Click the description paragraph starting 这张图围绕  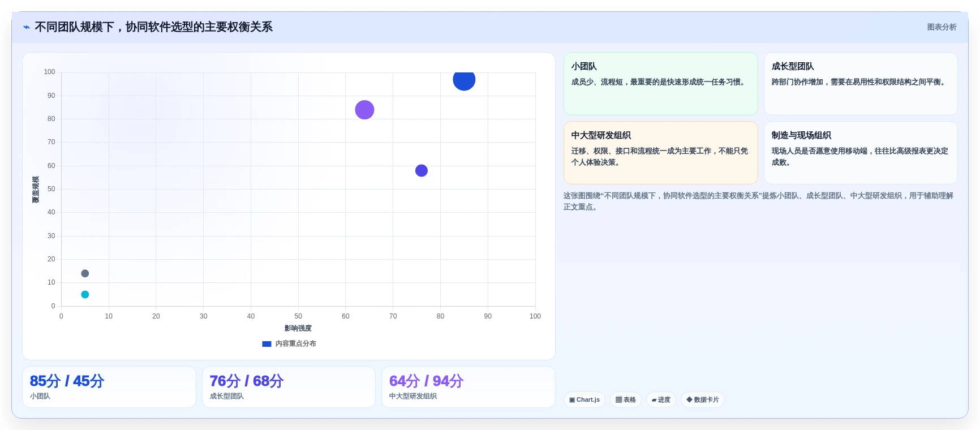pyautogui.click(x=758, y=201)
